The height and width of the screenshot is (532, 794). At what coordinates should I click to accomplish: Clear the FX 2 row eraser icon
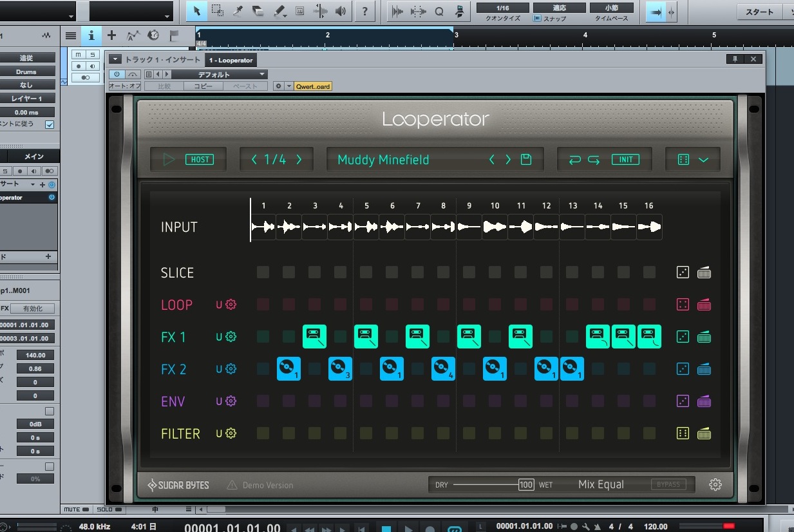pyautogui.click(x=704, y=369)
